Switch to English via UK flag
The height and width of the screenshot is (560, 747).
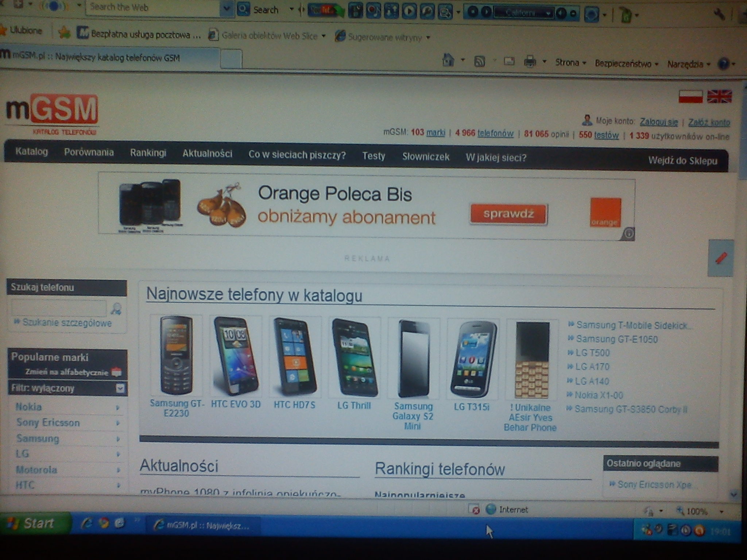tap(719, 97)
